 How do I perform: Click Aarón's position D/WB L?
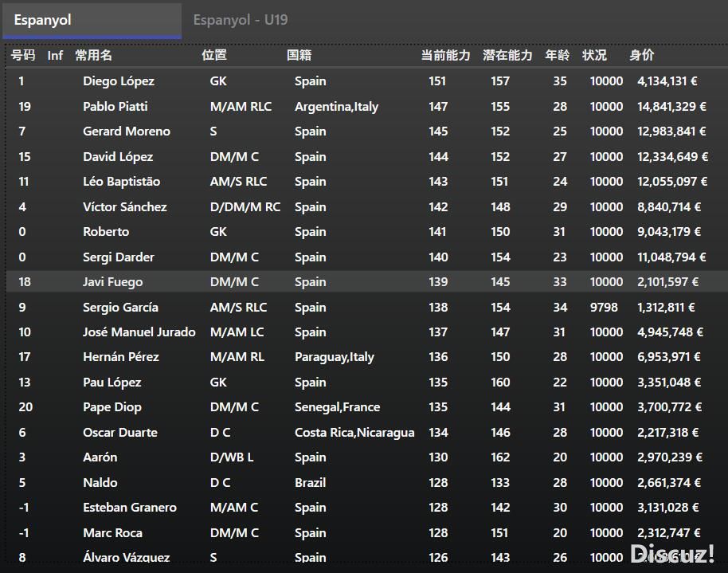point(232,457)
